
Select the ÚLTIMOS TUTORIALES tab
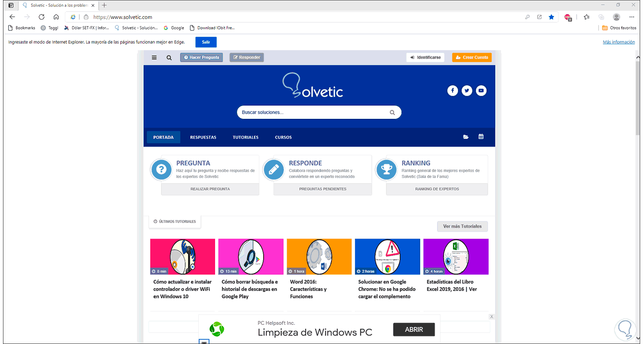pyautogui.click(x=175, y=222)
